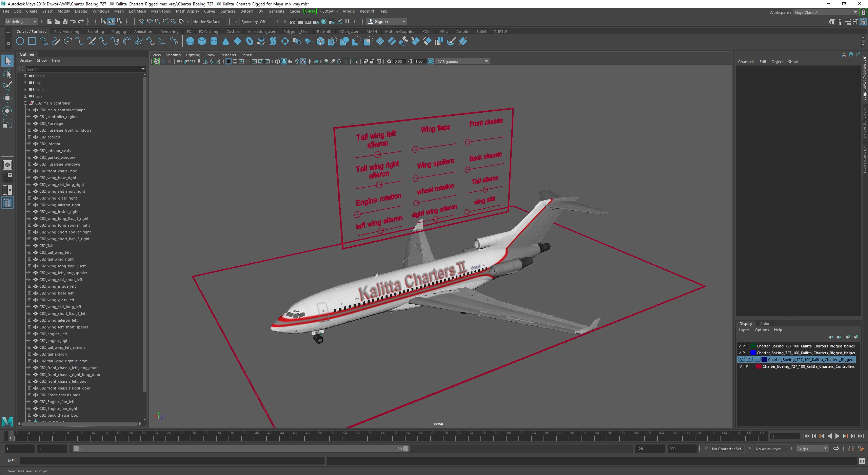Open the Script Editor icon

862,461
